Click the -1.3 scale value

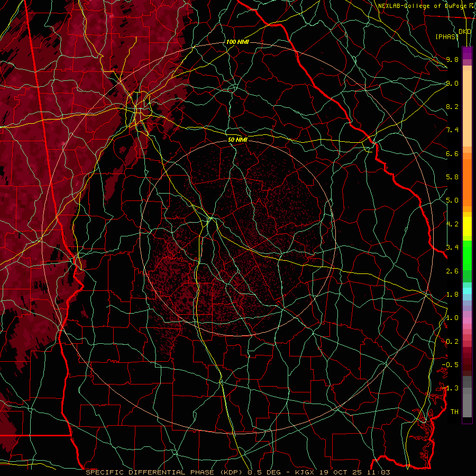point(450,388)
